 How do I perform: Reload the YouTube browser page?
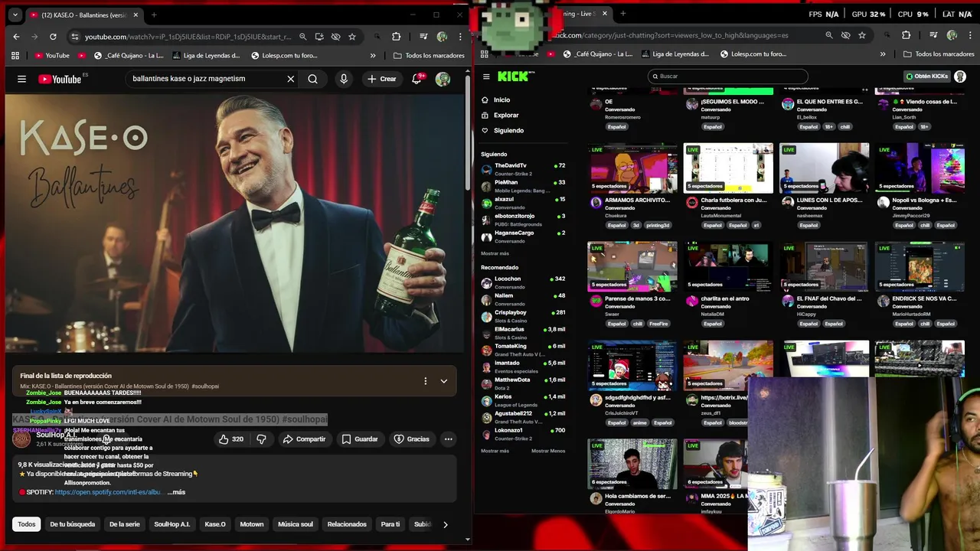click(53, 37)
